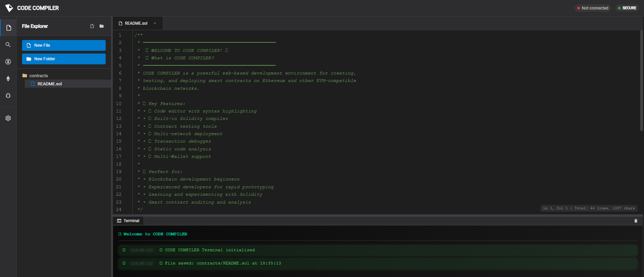
Task: Select the Terminal tab
Action: tap(128, 221)
